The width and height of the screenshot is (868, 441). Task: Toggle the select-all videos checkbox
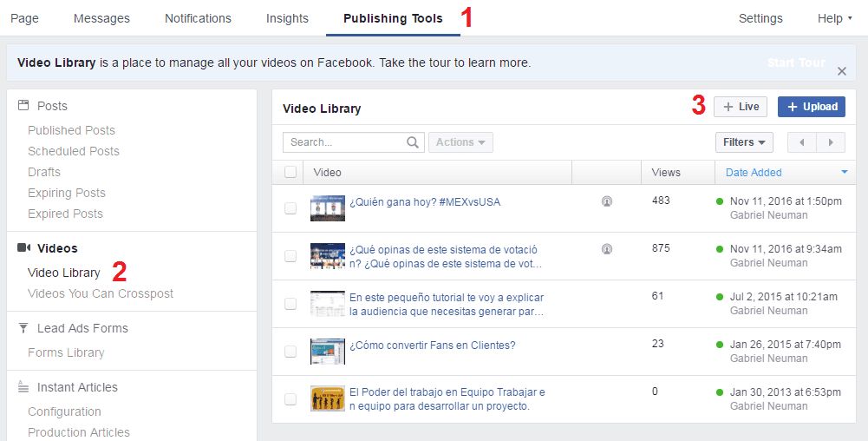pos(290,172)
